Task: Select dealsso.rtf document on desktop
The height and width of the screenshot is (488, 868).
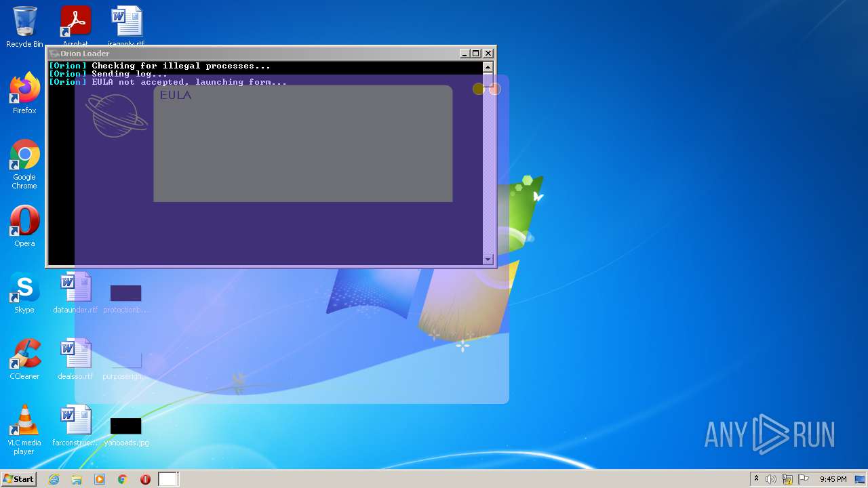Action: (x=75, y=359)
